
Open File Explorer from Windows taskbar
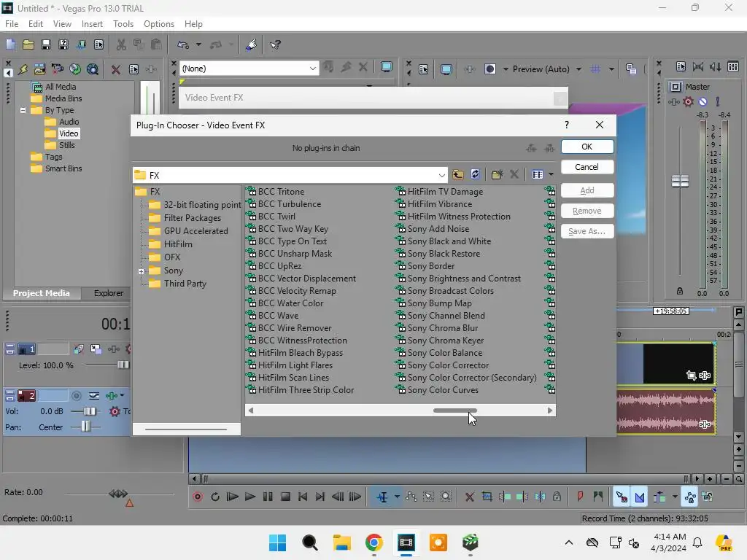tap(341, 542)
